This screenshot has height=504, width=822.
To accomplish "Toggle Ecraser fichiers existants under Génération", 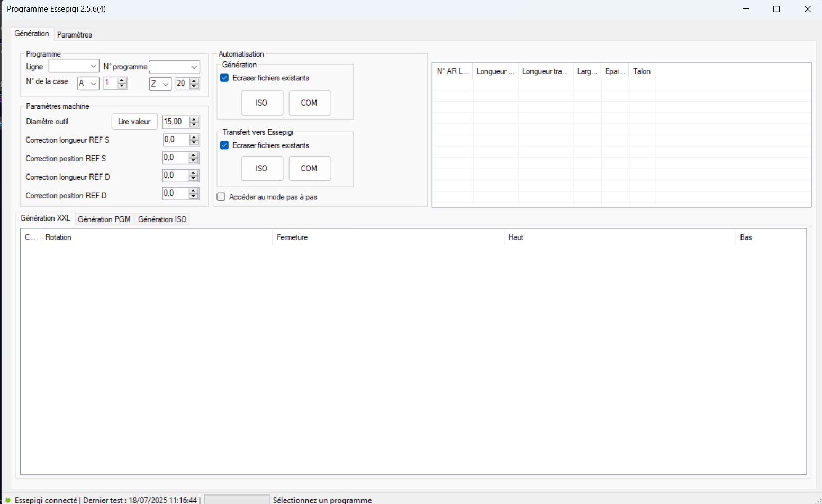I will click(x=224, y=78).
